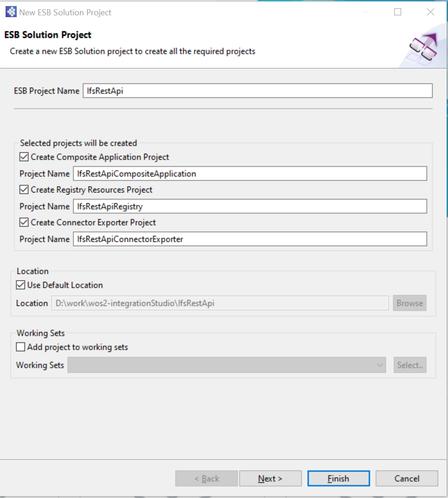Uncheck Use Default Location
Viewport: 448px width, 498px height.
20,285
